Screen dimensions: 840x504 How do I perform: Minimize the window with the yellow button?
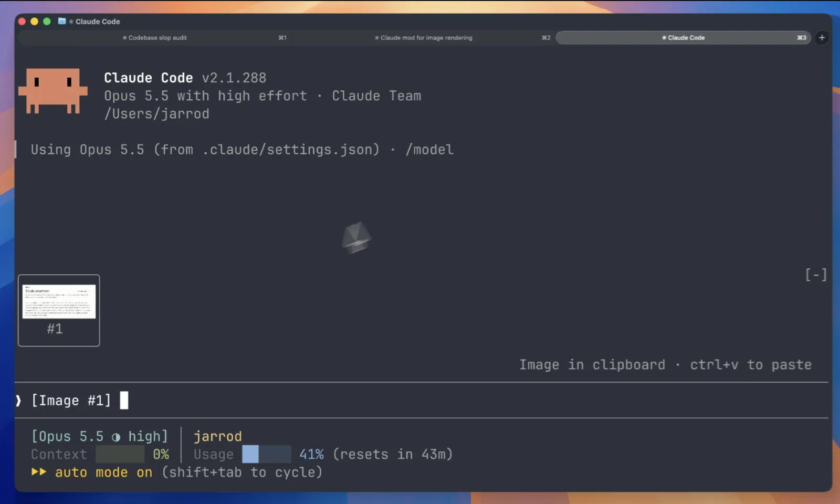click(34, 22)
